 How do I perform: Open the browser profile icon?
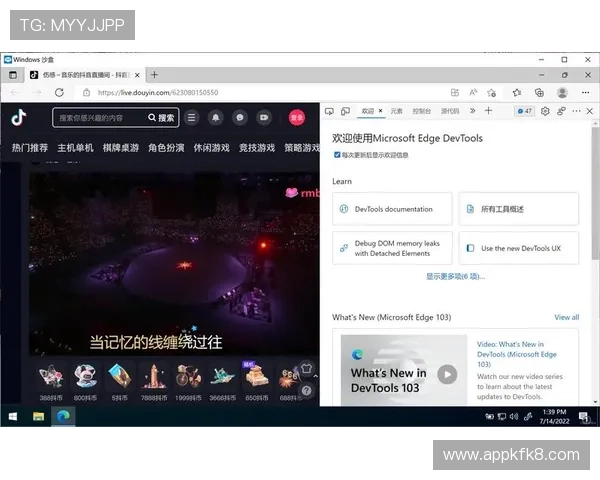[562, 93]
